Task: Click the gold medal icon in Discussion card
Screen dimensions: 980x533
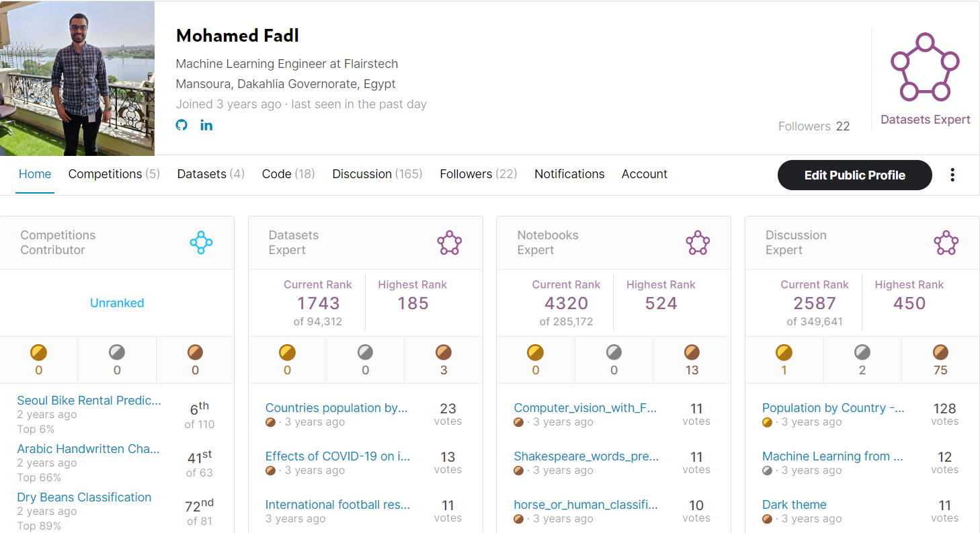Action: [784, 351]
